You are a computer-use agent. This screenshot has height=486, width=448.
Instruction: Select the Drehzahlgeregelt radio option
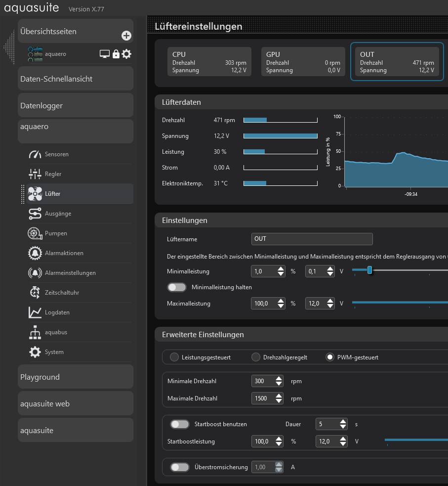tap(256, 357)
